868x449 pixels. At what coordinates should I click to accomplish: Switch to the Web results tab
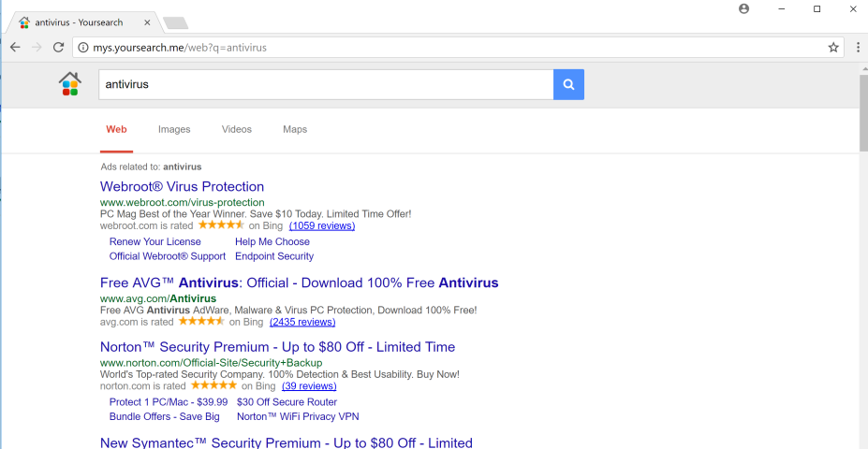116,129
